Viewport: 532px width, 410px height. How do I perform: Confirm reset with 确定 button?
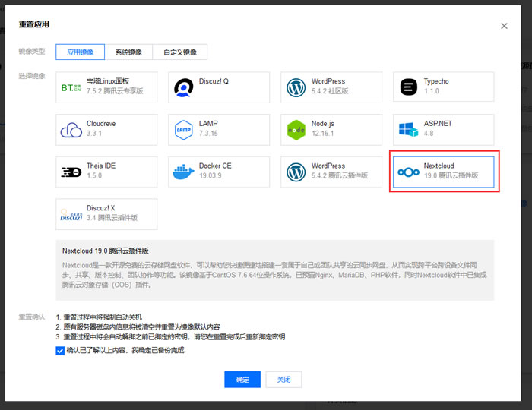242,380
